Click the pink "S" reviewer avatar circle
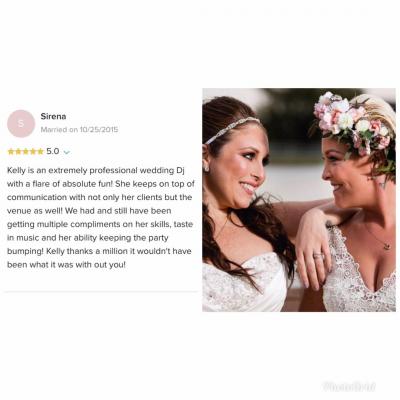Viewport: 400px width, 400px height. 21,124
